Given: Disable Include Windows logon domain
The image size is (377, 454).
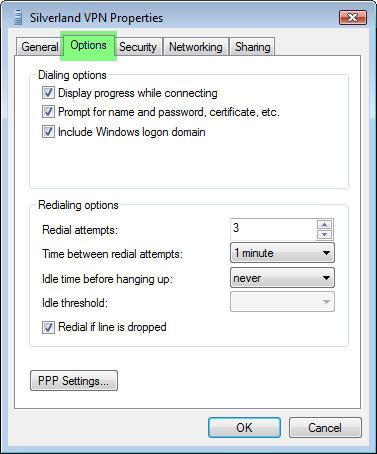Looking at the screenshot, I should pyautogui.click(x=48, y=131).
